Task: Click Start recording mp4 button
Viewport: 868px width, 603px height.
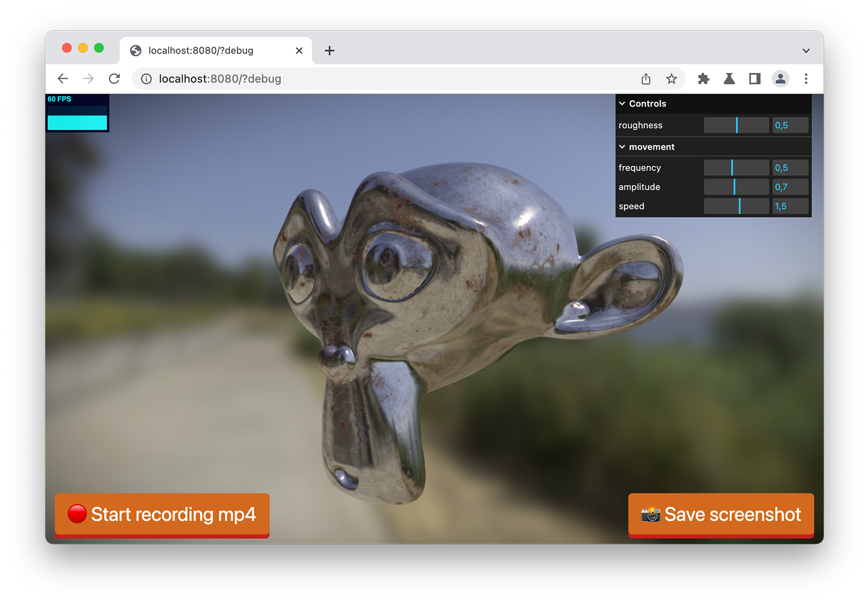Action: 162,515
